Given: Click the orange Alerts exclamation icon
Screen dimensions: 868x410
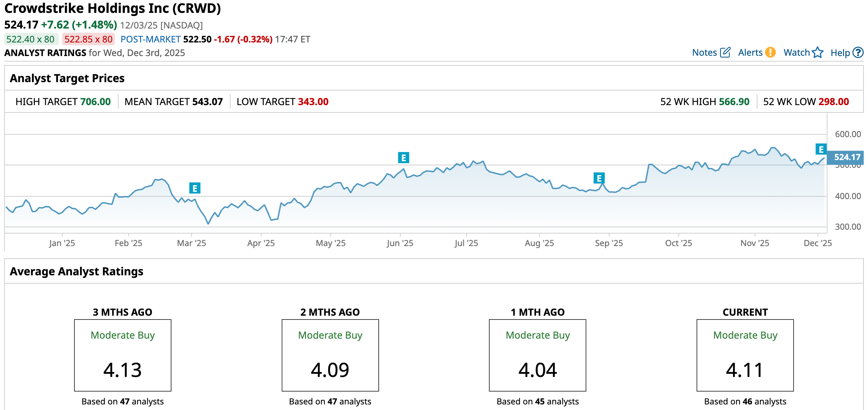Looking at the screenshot, I should point(771,53).
